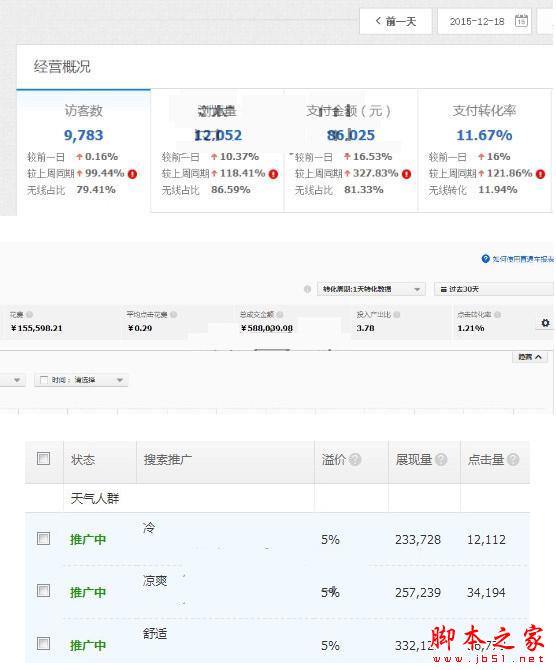The height and width of the screenshot is (670, 556).
Task: Click the 冷 crowd name
Action: (149, 528)
